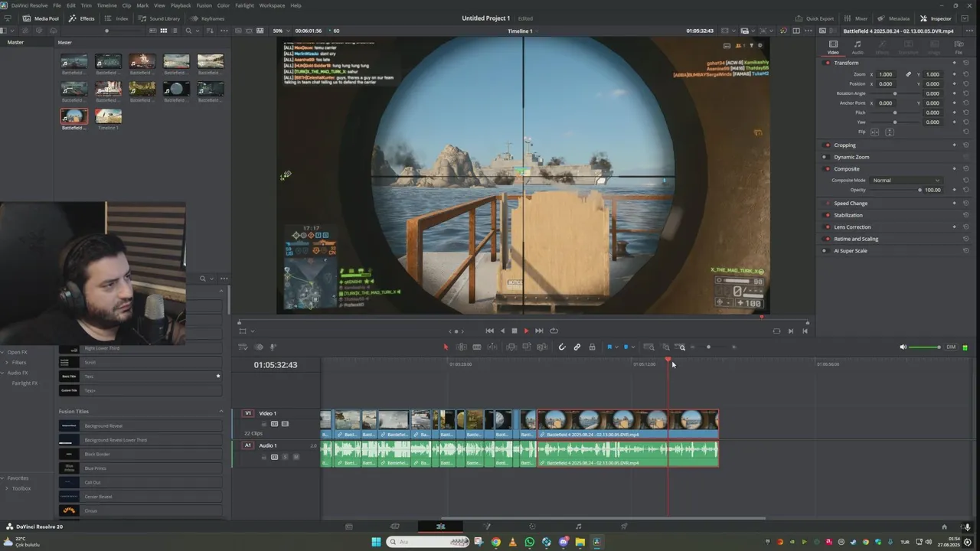Click the flip horizontal button
Image resolution: width=980 pixels, height=551 pixels.
(x=876, y=132)
